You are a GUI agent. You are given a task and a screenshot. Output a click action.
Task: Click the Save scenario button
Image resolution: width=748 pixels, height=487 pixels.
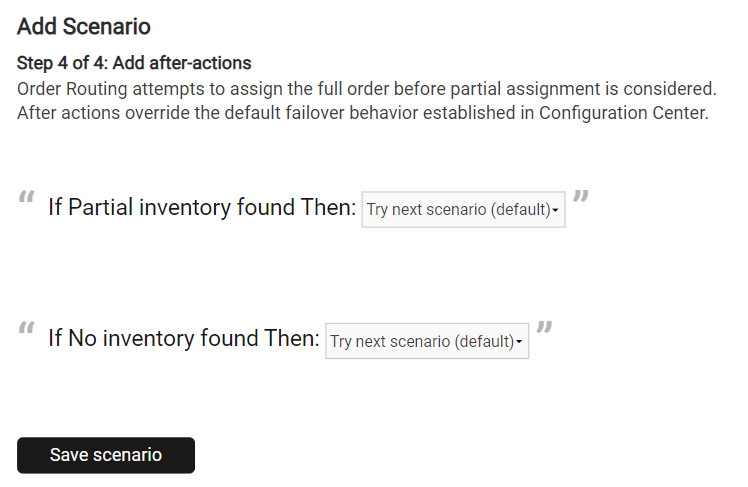coord(106,455)
